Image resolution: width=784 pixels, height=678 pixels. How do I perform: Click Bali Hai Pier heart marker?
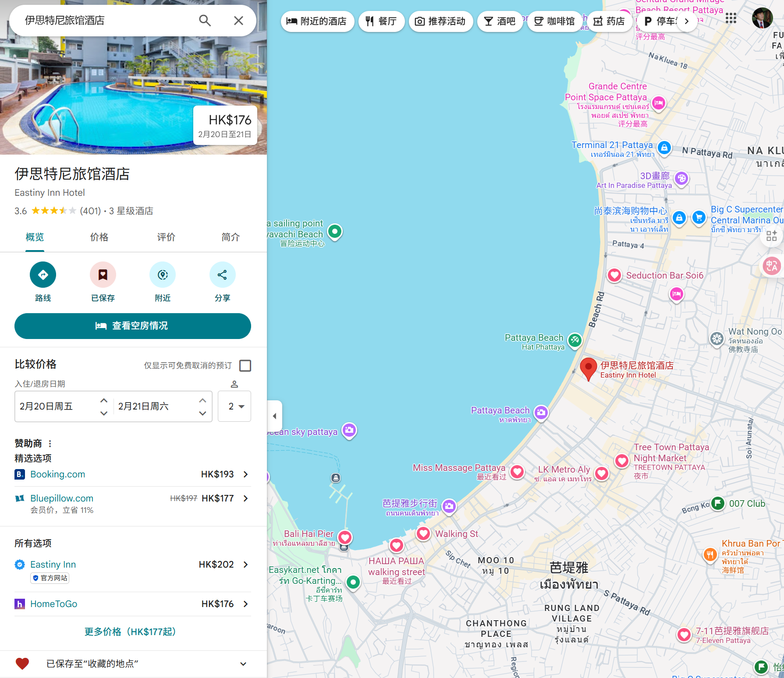[x=345, y=537]
